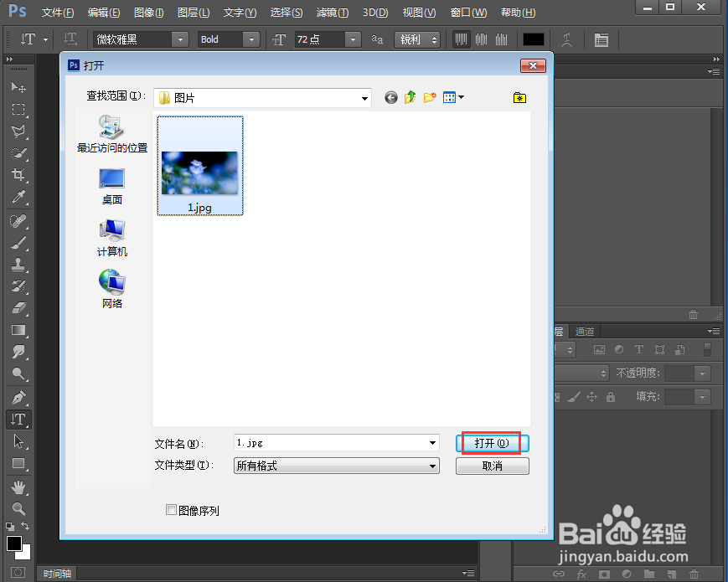Go to 桌面 location

(112, 187)
